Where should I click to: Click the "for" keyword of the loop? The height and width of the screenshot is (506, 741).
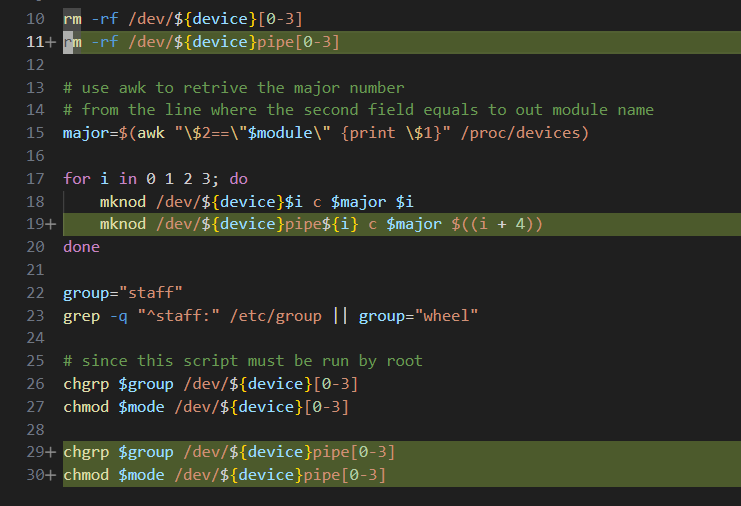[x=76, y=178]
